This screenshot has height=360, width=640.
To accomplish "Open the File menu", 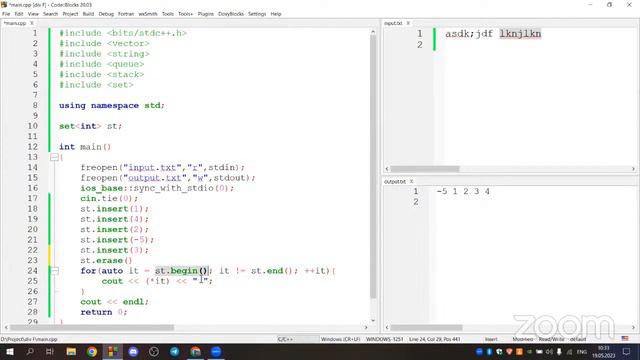I will [6, 14].
